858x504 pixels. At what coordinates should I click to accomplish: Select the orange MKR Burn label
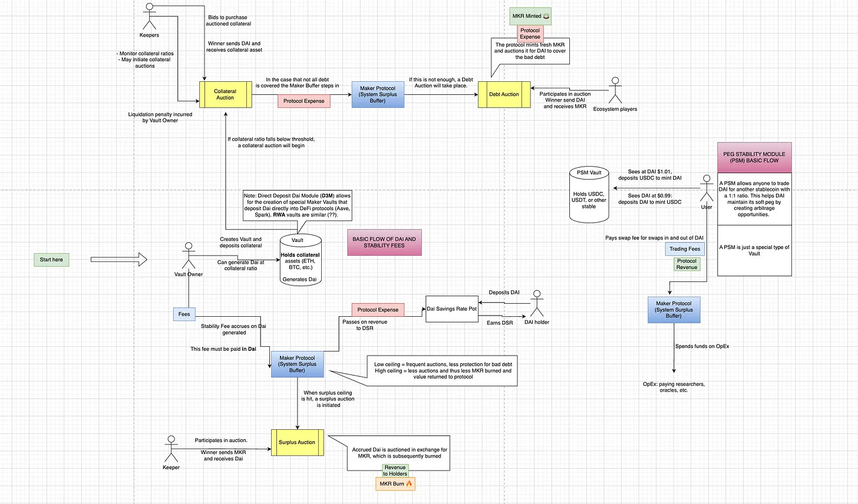(x=395, y=484)
